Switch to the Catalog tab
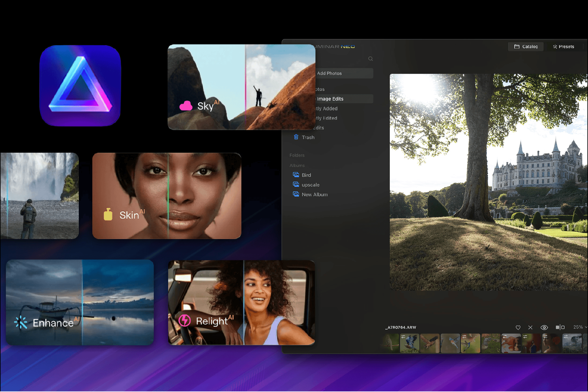588x392 pixels. 525,46
